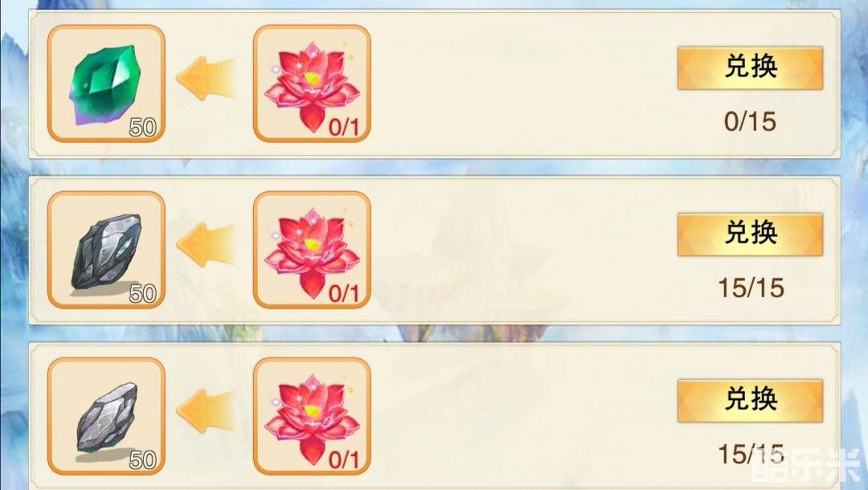This screenshot has height=490, width=868.
Task: Select the red lotus beside silver ore
Action: 312,416
